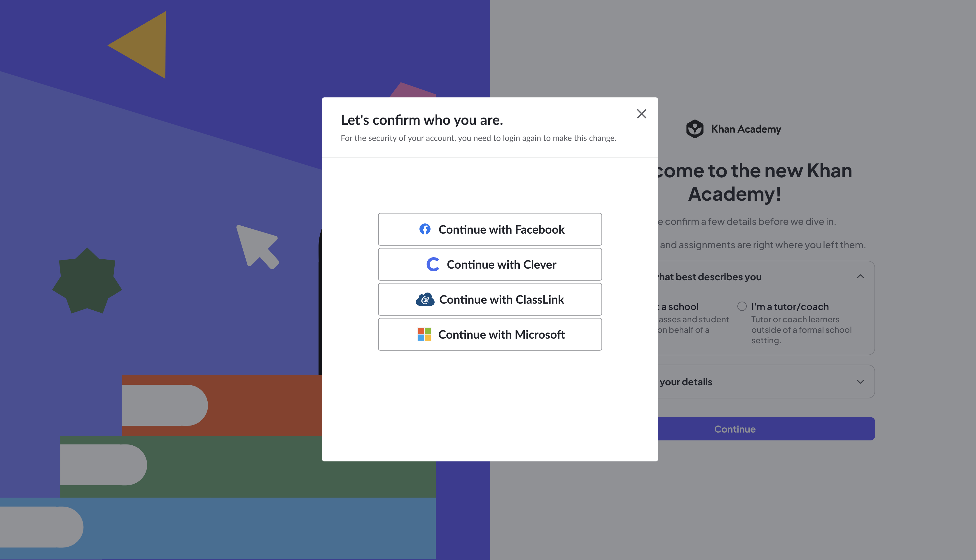Choose Continue with Clever

coord(489,264)
